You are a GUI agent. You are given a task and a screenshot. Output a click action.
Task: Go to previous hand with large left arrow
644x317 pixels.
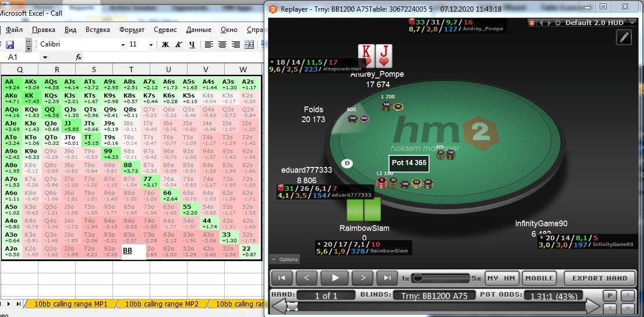279,307
